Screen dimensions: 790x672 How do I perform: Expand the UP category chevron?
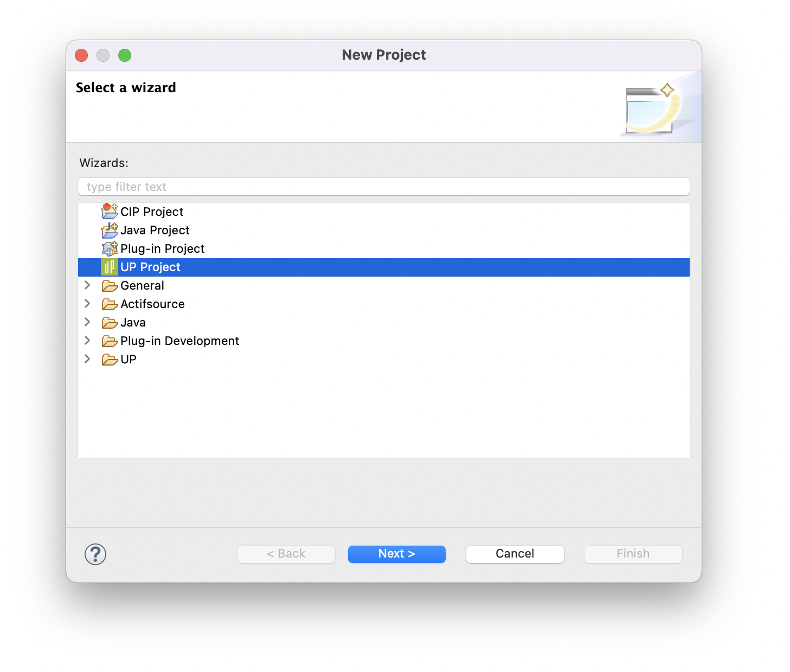click(87, 359)
